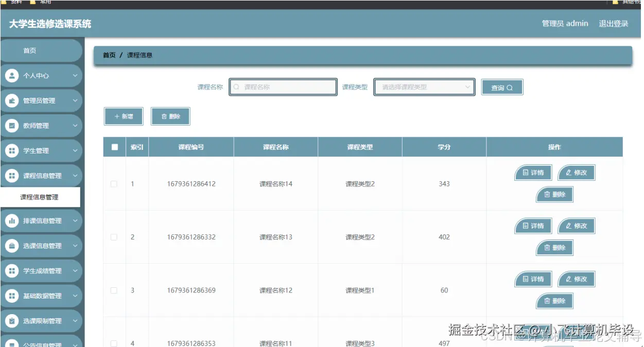Click credit value 402
Image resolution: width=644 pixels, height=347 pixels.
(x=444, y=237)
